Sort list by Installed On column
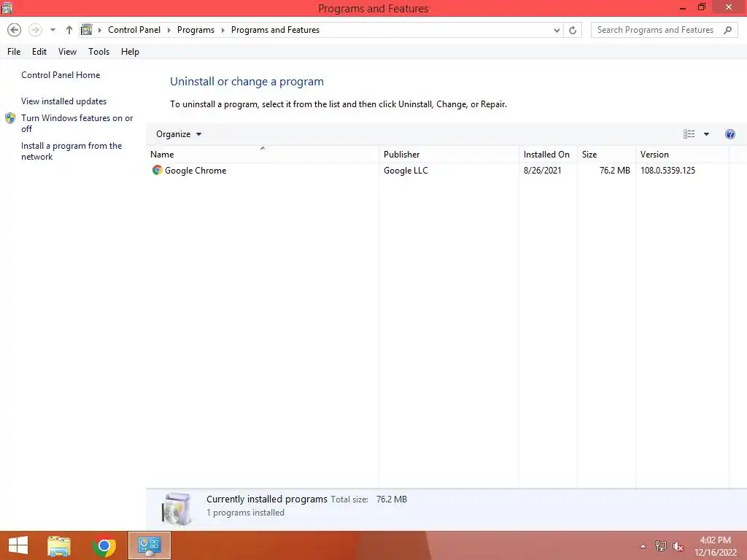The height and width of the screenshot is (560, 747). coord(548,155)
